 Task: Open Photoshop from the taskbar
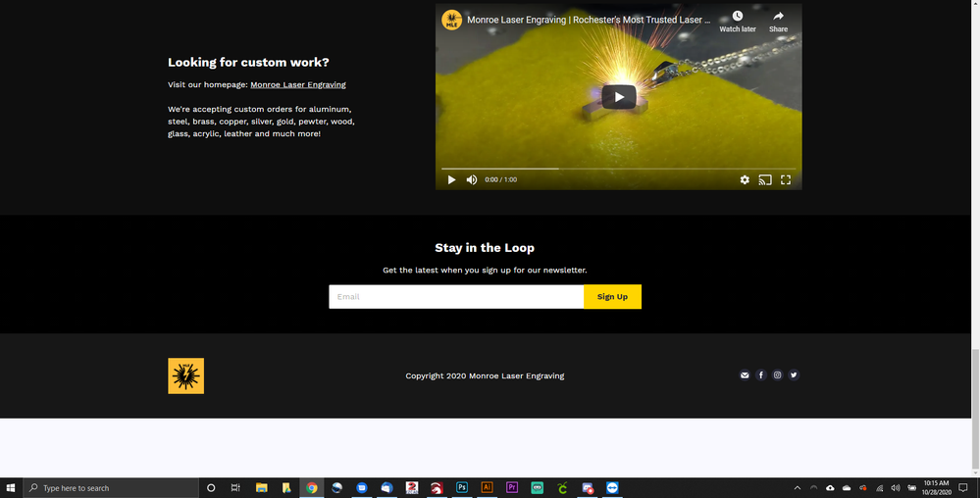(462, 487)
